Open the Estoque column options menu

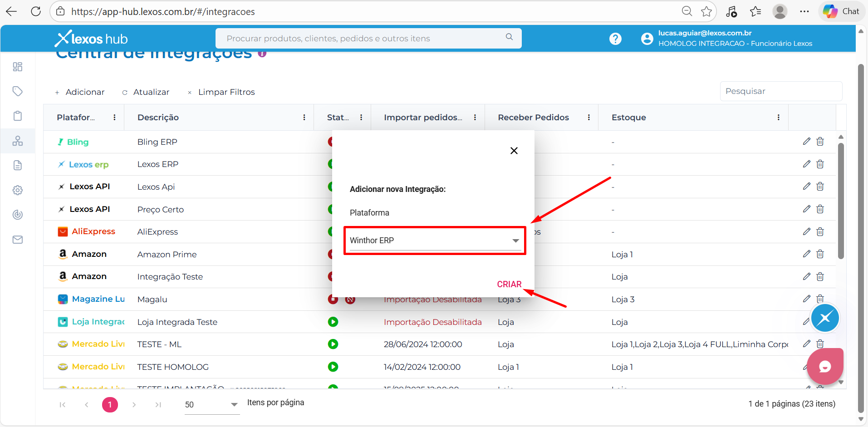pyautogui.click(x=779, y=117)
